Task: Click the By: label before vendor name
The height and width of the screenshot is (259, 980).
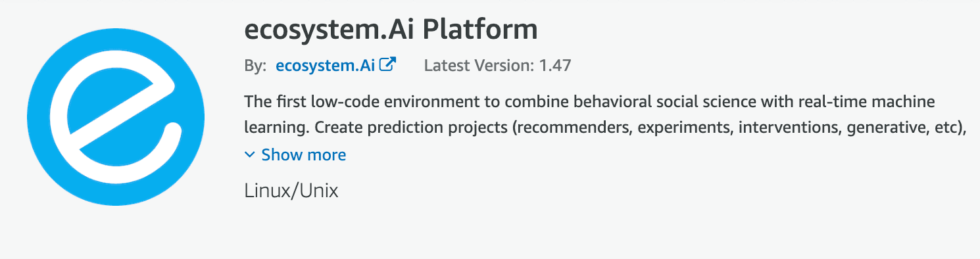Action: [x=255, y=65]
